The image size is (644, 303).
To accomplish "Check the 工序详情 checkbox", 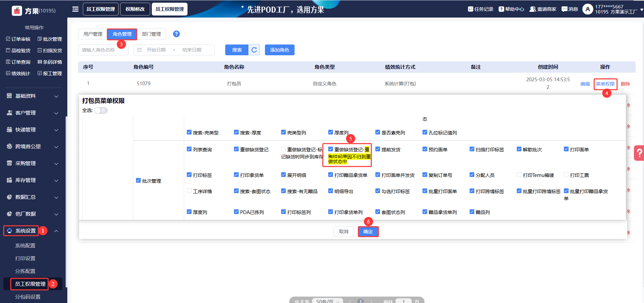I will pyautogui.click(x=189, y=191).
